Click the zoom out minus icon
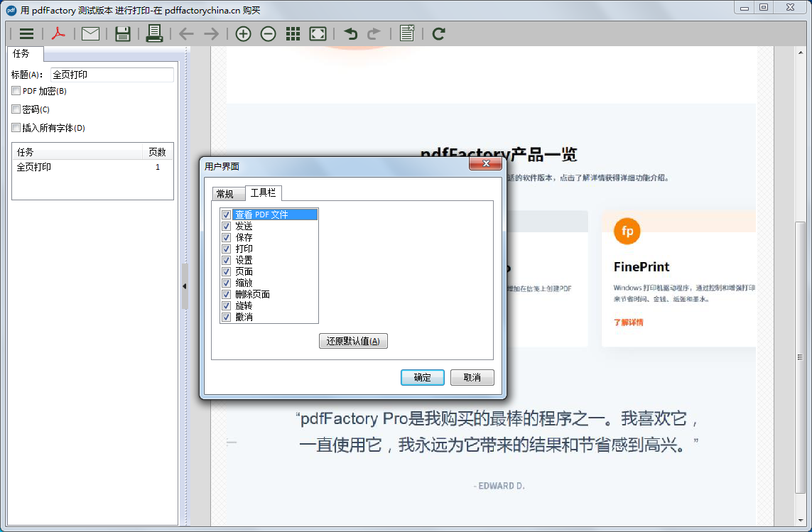 269,33
